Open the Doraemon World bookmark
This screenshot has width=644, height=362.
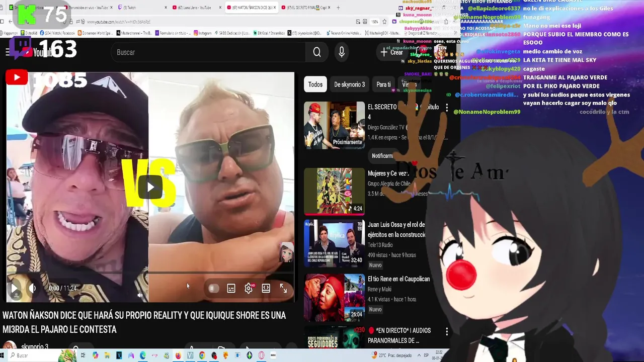tap(96, 33)
